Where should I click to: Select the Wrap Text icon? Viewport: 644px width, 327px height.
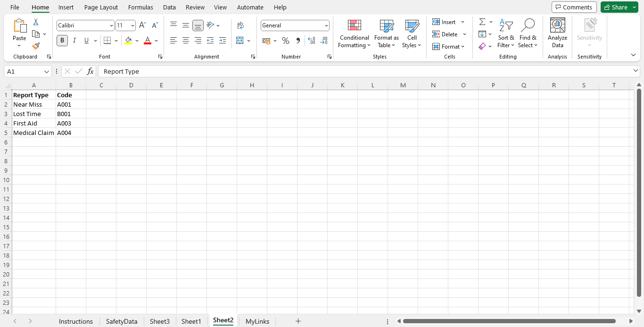click(240, 25)
